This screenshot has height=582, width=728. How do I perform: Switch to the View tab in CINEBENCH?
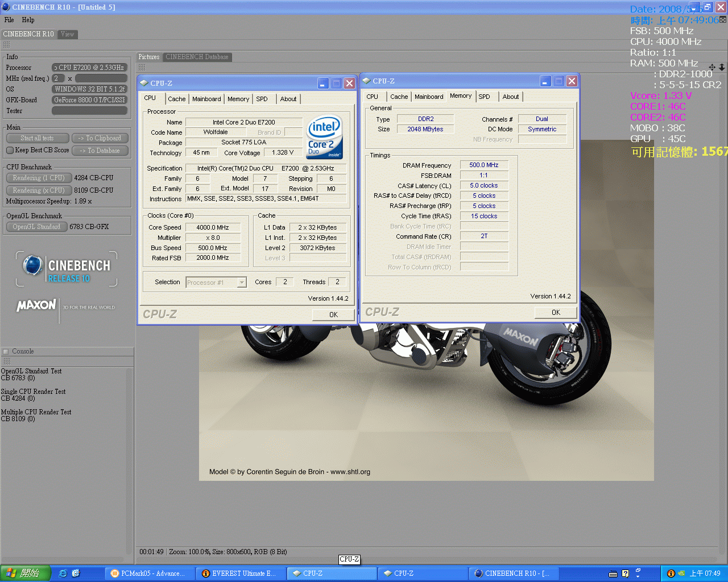(x=68, y=34)
